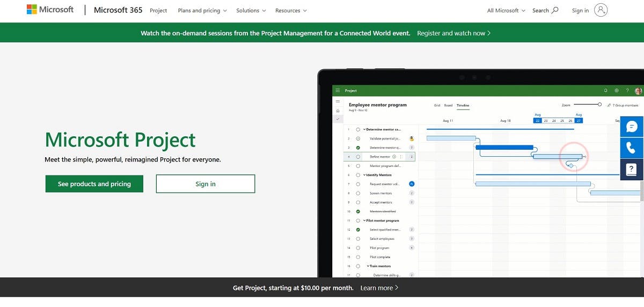Collapse the Determine mentor ca... task group
Viewport: 644px width, 307px height.
364,129
